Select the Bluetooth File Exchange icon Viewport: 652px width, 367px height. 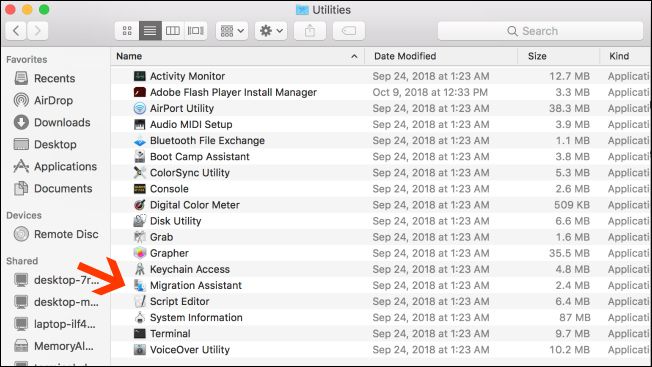click(x=140, y=140)
